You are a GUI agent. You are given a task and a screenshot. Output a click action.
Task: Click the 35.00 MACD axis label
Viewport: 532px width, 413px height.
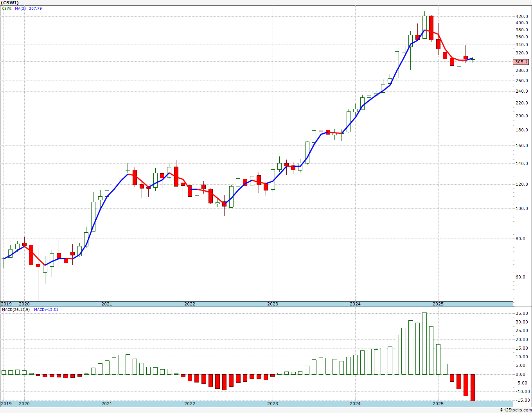522,313
